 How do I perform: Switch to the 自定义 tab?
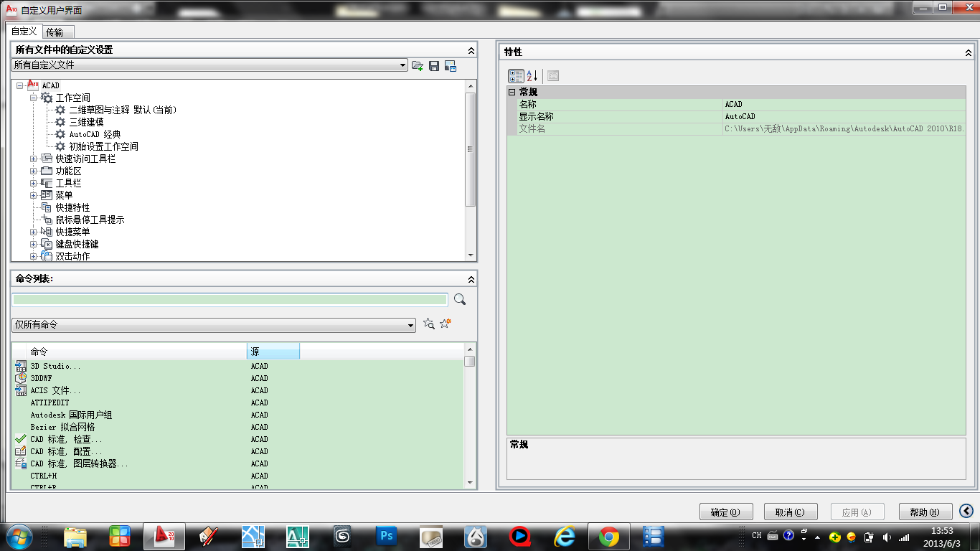point(24,32)
